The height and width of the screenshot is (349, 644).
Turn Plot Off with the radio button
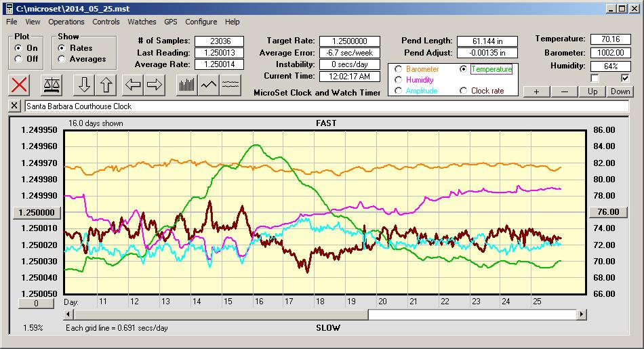(18, 59)
